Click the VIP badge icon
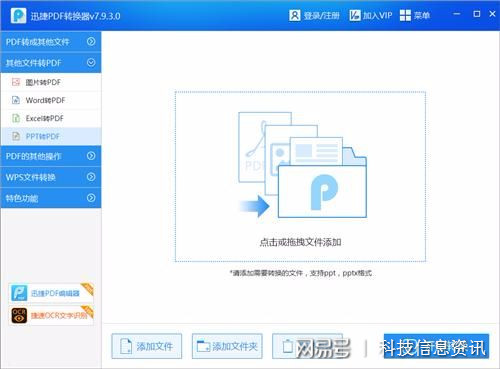 355,15
